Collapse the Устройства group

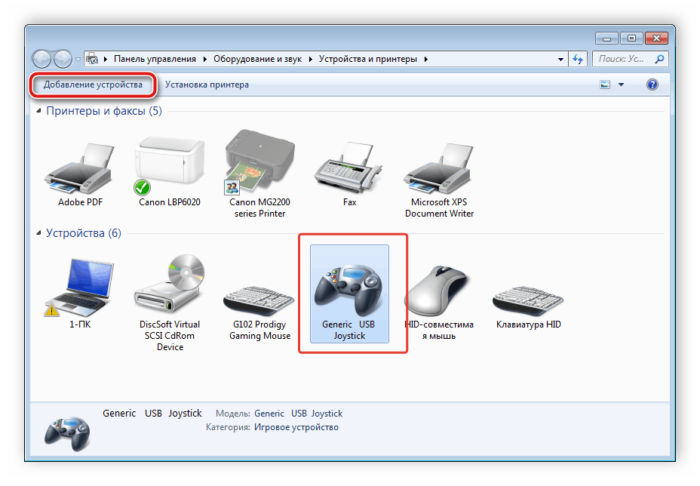[40, 234]
